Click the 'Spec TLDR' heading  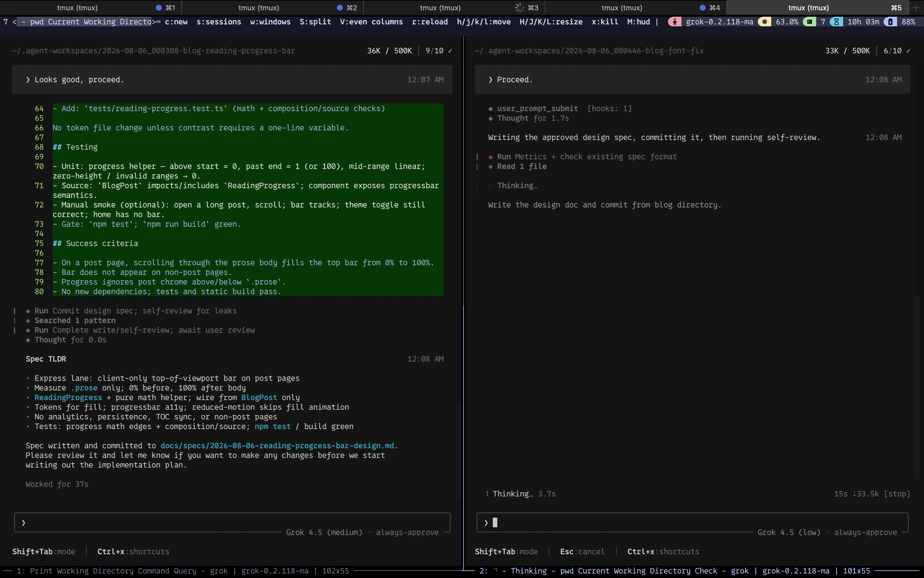(46, 359)
